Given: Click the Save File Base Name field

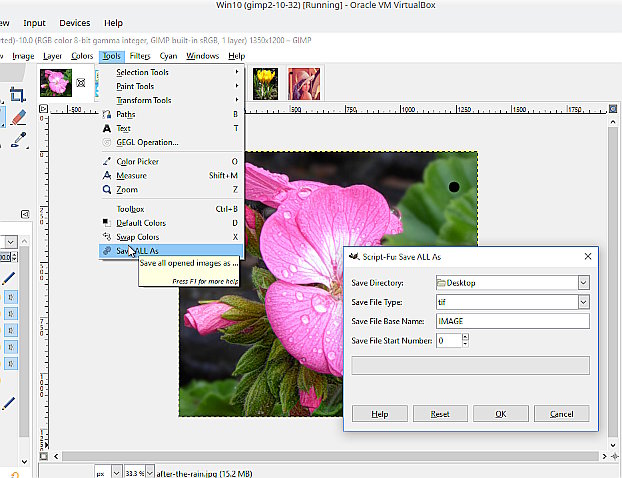Looking at the screenshot, I should click(x=512, y=321).
